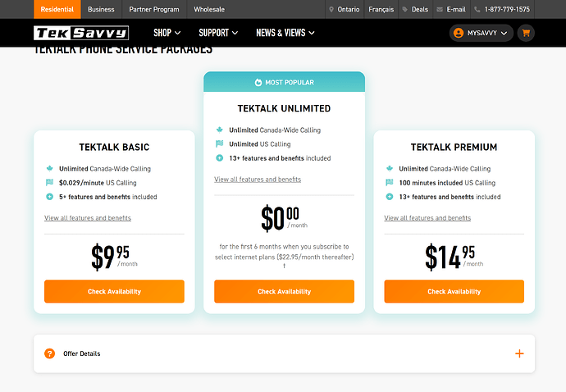Click the $0.00 per month price
The image size is (566, 392).
pos(284,217)
